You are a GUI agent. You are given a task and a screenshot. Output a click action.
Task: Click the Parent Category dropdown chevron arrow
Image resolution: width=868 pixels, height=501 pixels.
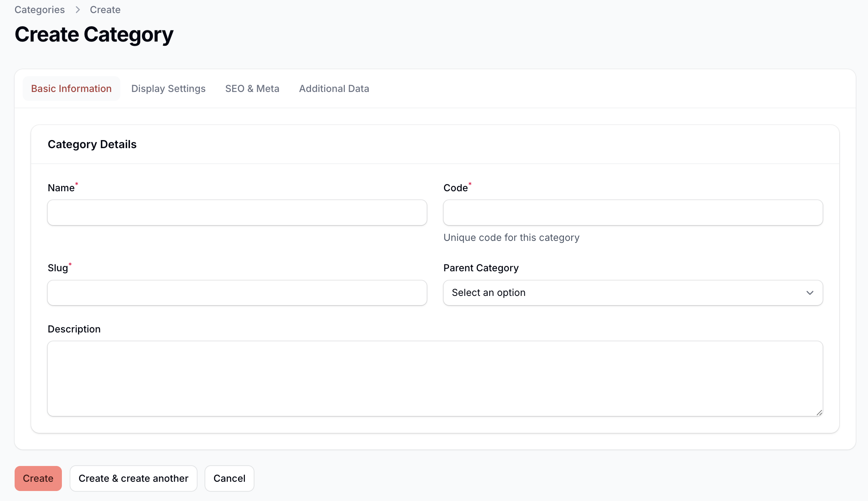click(810, 293)
